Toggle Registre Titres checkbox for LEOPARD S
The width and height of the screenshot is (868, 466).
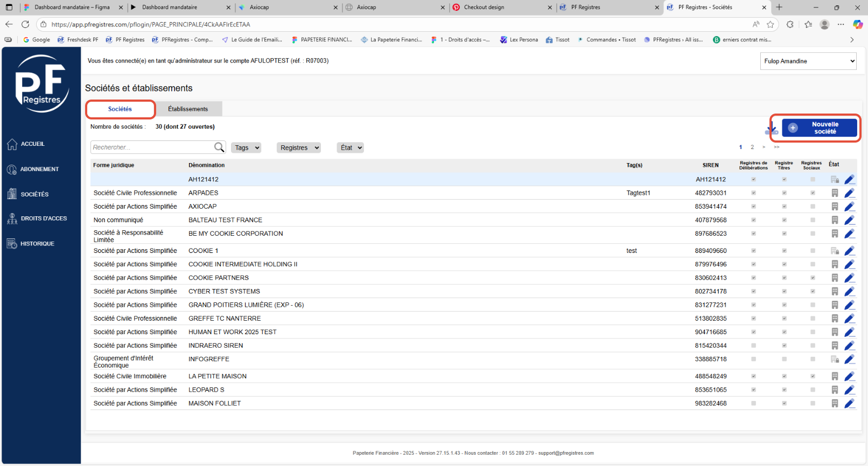(784, 390)
